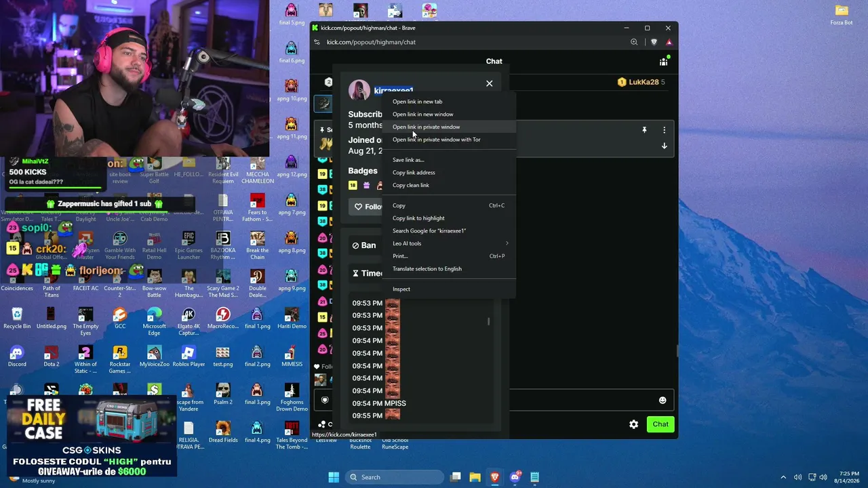This screenshot has width=868, height=488.
Task: Click the LukKa28 leaderboard name
Action: click(644, 82)
